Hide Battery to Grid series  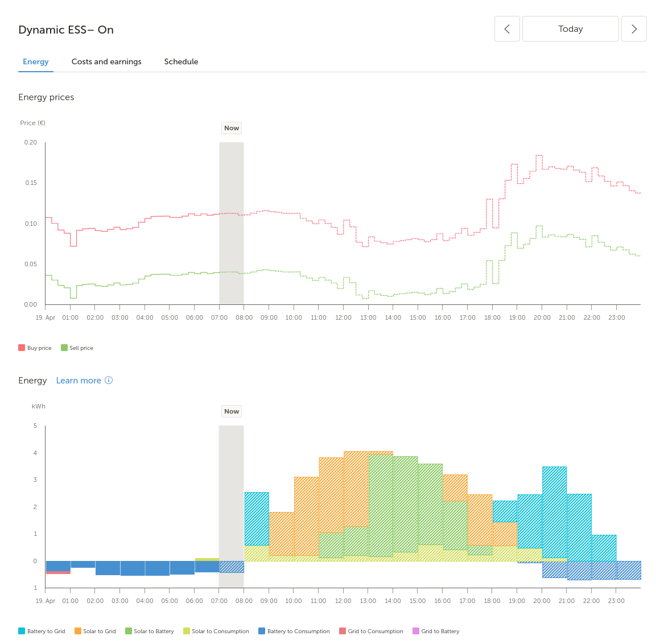coord(42,631)
